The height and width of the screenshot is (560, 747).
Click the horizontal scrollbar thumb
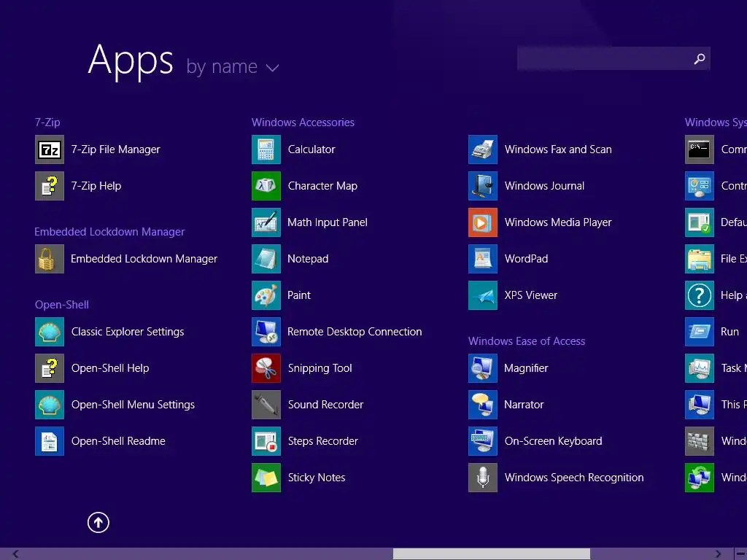point(492,554)
